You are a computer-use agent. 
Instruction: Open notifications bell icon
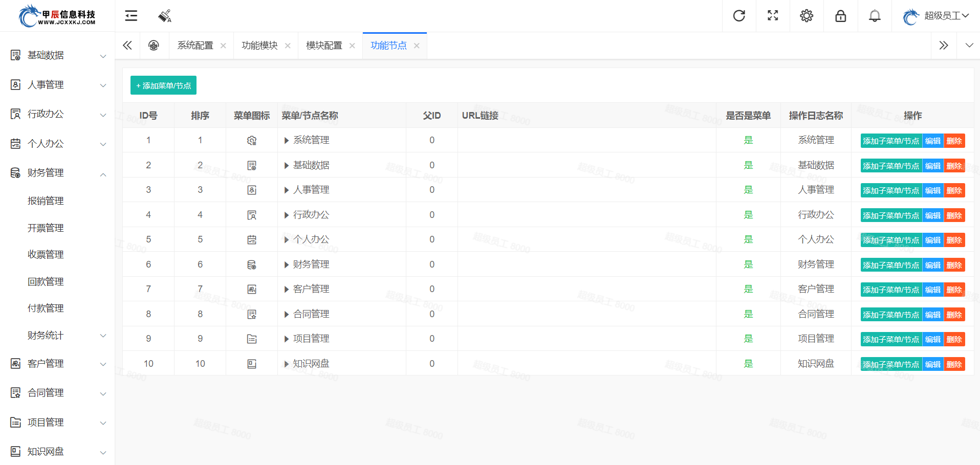coord(875,16)
